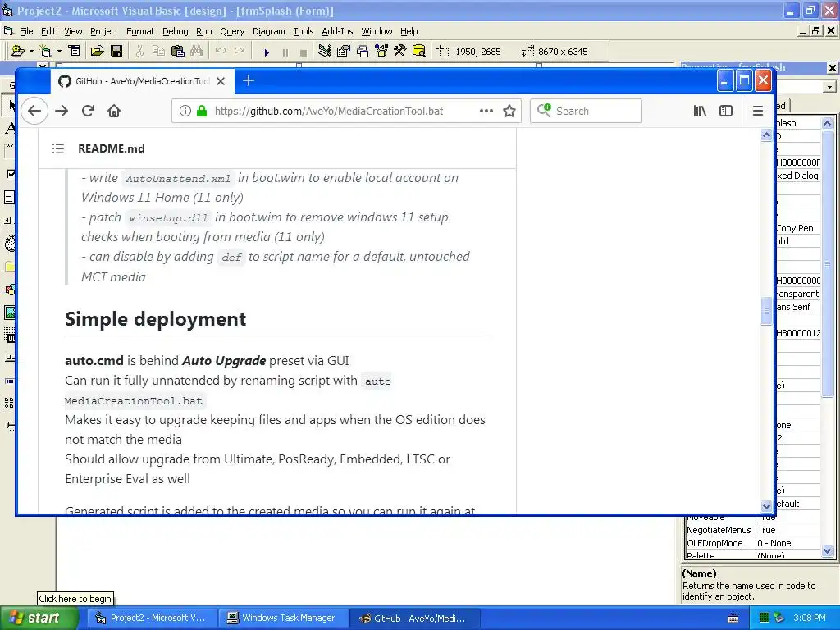Image resolution: width=840 pixels, height=630 pixels.
Task: Click the browser page scrollbar thumb
Action: coord(766,310)
